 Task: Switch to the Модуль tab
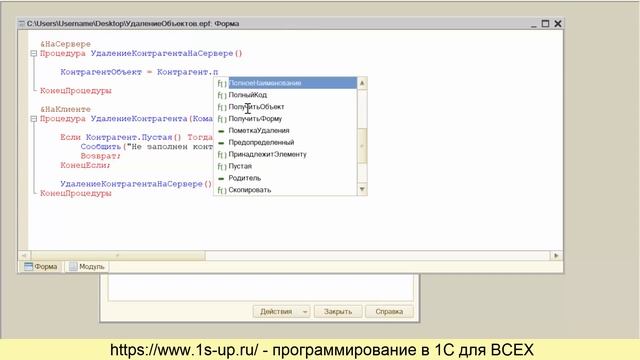tap(87, 267)
